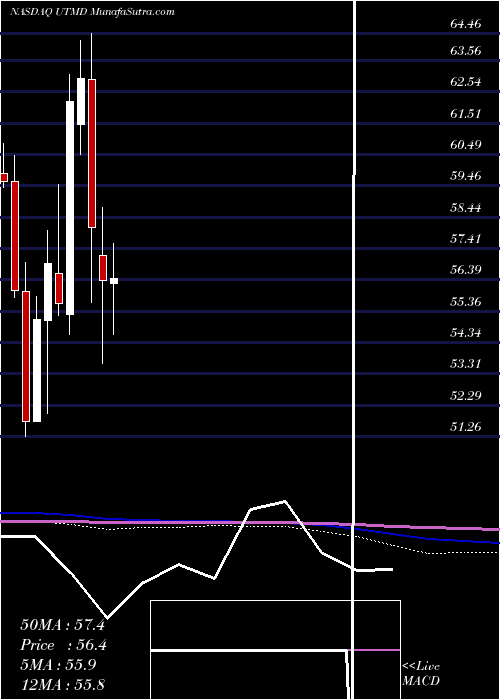The image size is (500, 700).
Task: Click the 5MA : 55.9 readout
Action: tap(58, 665)
